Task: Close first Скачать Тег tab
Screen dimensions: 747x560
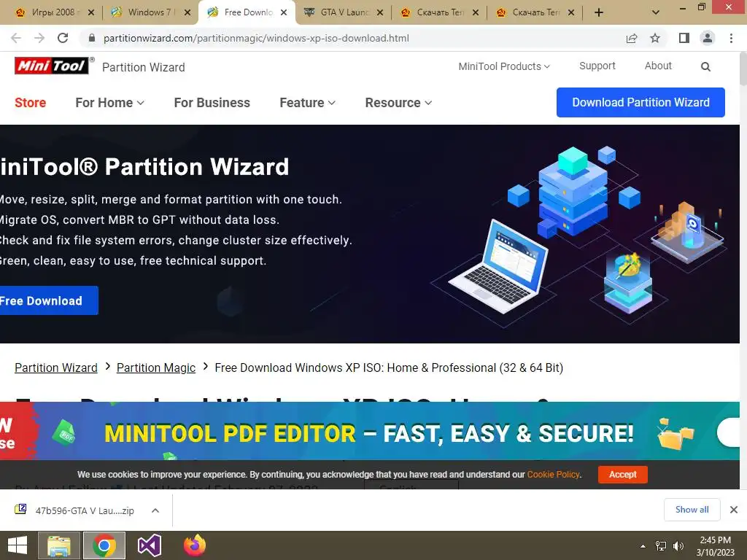Action: coord(476,12)
